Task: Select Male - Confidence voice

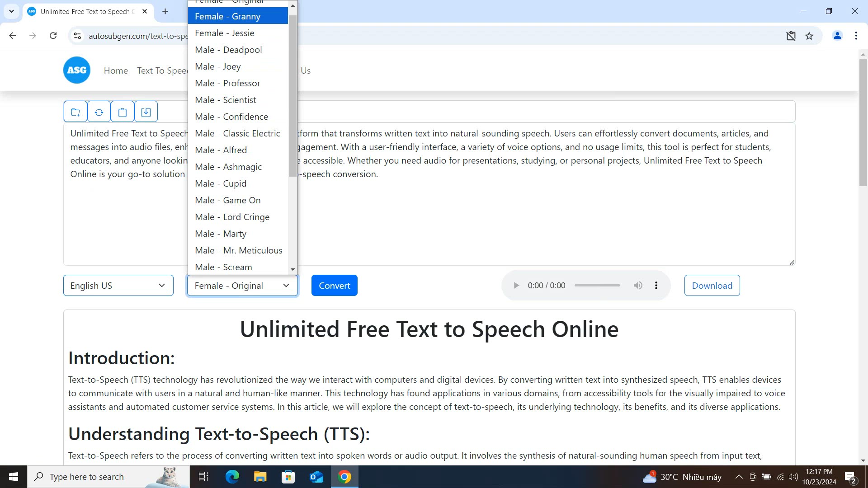Action: tap(238, 117)
